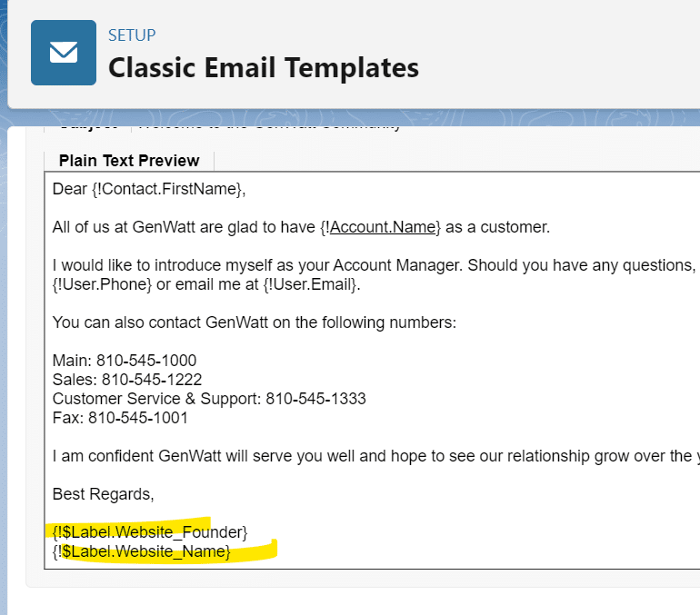Click the highlighted $Label.Website_Name merge field
The image size is (700, 615).
click(146, 551)
